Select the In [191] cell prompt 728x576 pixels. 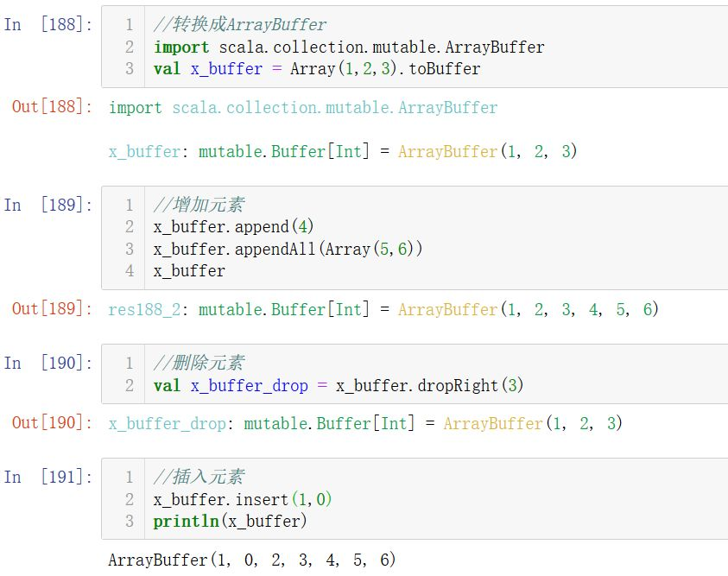tap(48, 477)
